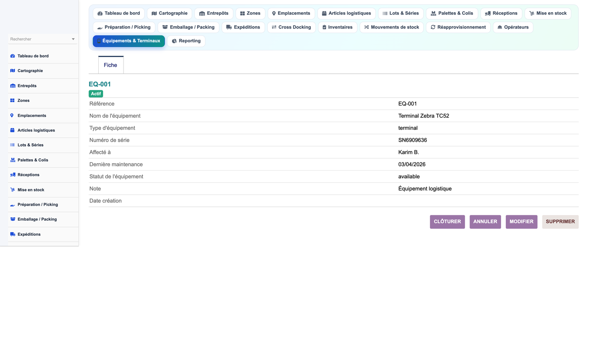Click the Date création label
589x364 pixels.
tap(106, 201)
